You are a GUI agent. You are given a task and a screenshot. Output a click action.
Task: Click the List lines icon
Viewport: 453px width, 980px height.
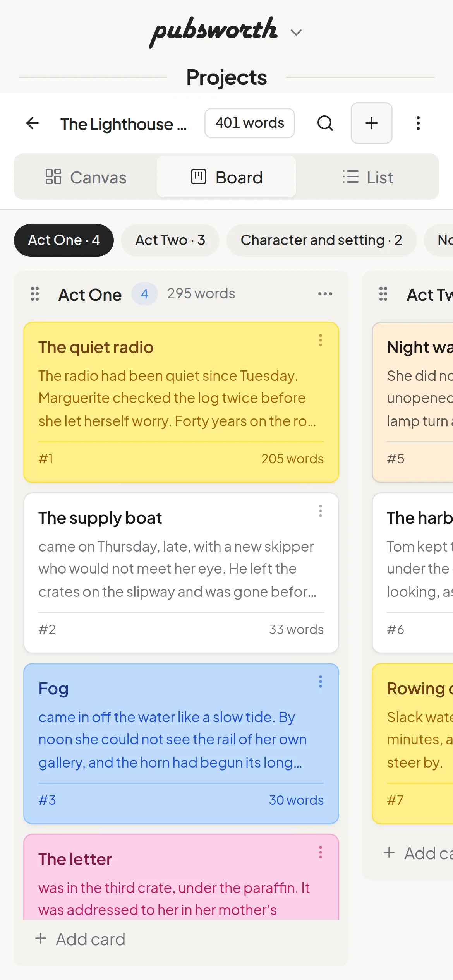(x=351, y=177)
